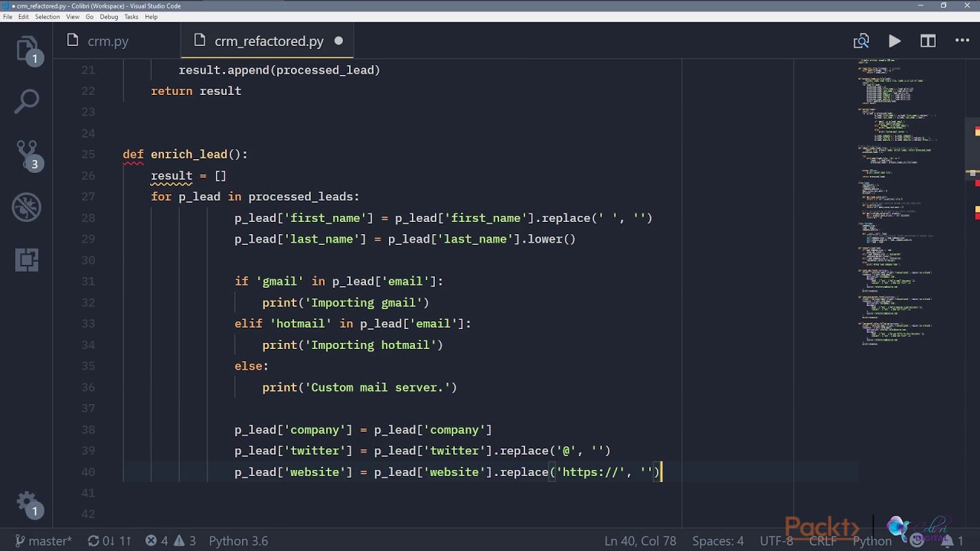Viewport: 980px width, 551px height.
Task: Open Source Control view with badge 3
Action: coord(27,154)
